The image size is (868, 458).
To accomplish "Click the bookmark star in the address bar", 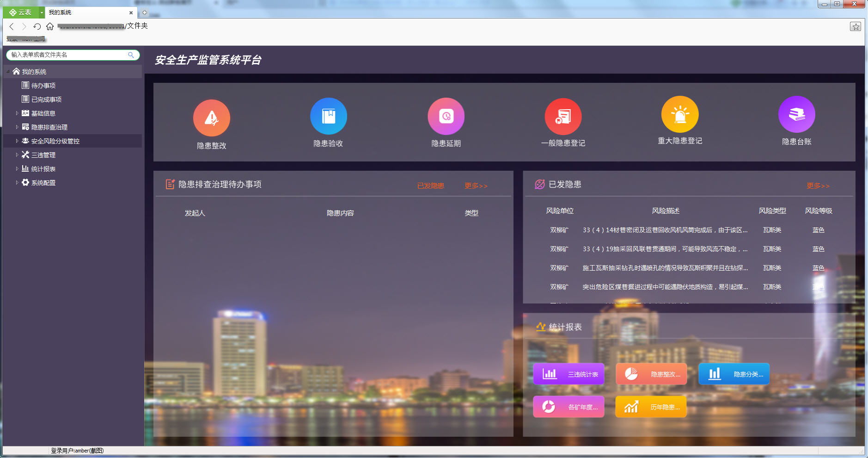I will coord(856,26).
